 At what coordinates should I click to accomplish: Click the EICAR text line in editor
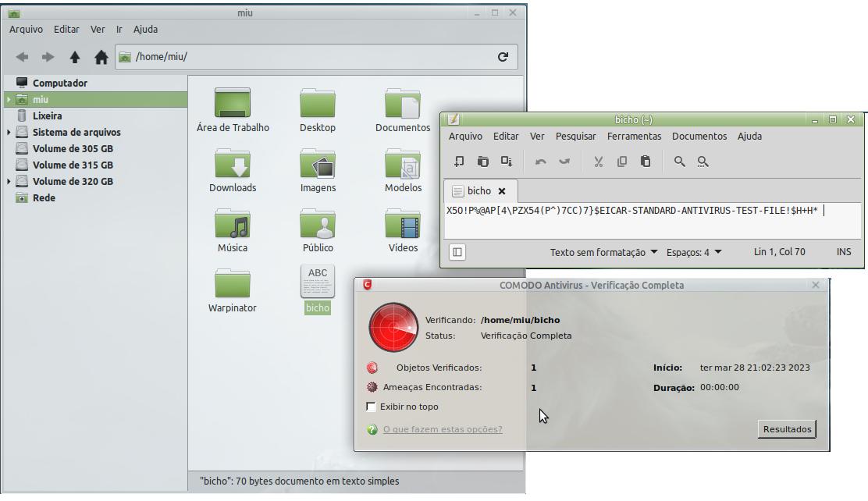632,211
